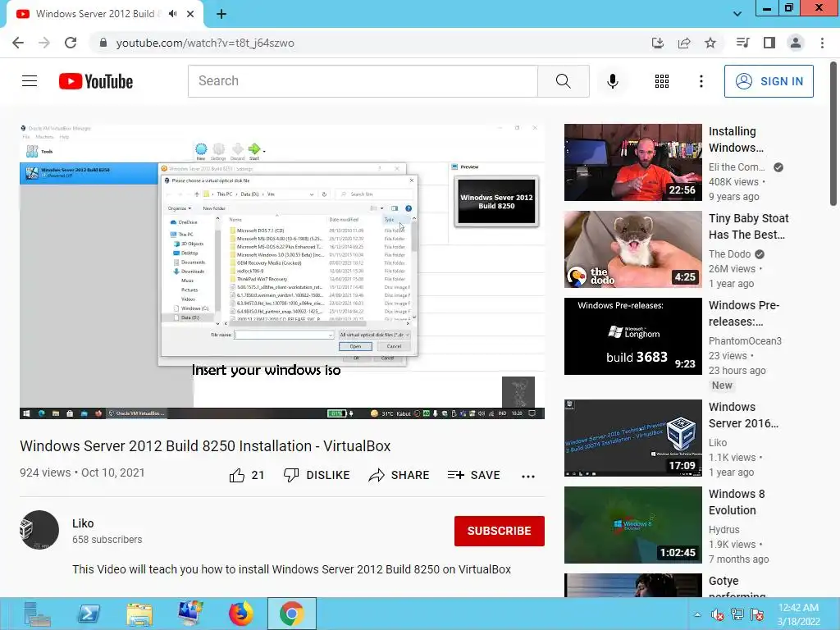The image size is (840, 630).
Task: Click the site lock icon
Action: click(103, 43)
